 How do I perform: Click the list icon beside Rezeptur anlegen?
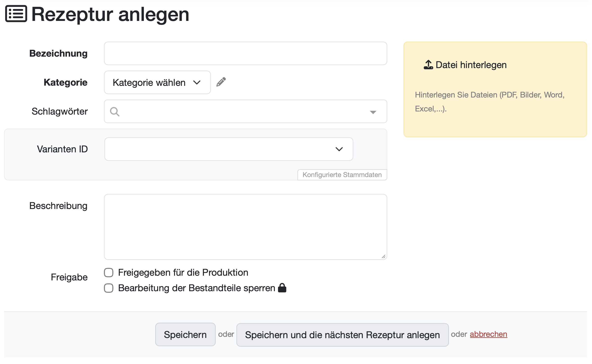(16, 14)
